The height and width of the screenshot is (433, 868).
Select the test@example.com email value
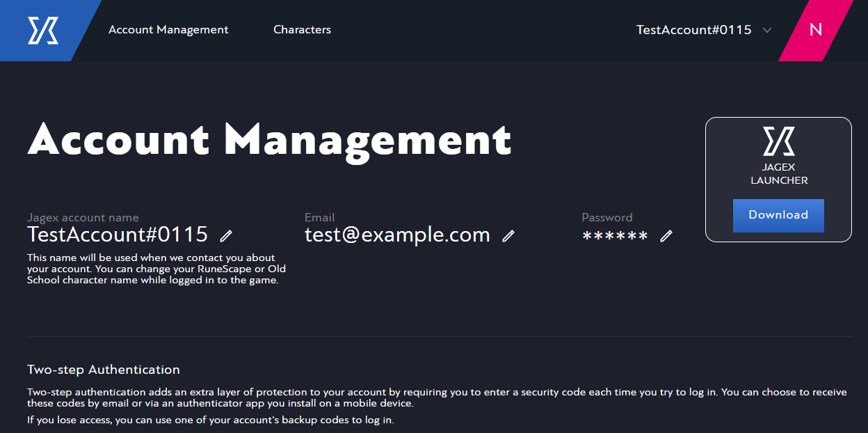click(x=397, y=235)
